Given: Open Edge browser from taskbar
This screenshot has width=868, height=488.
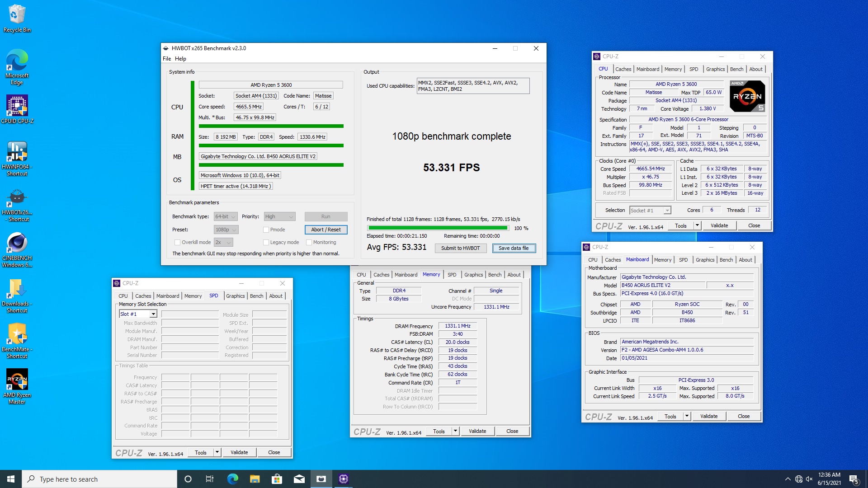Looking at the screenshot, I should tap(232, 479).
